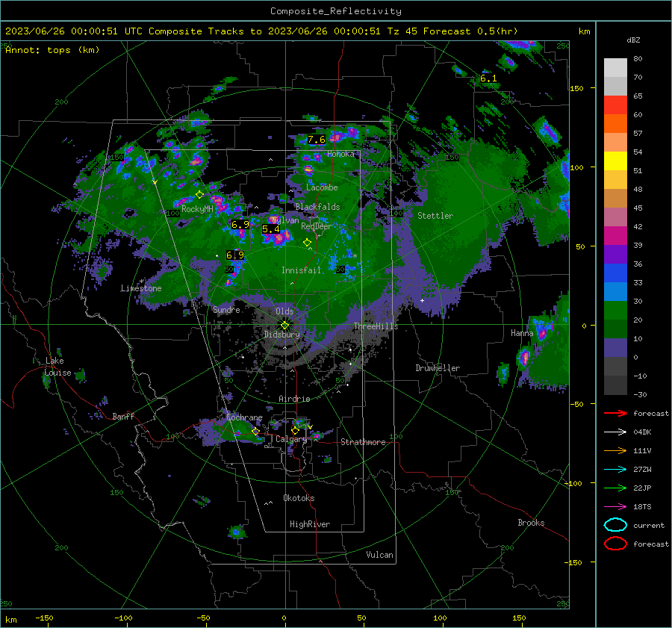Click the white 04DK arrow legend icon

(x=615, y=432)
